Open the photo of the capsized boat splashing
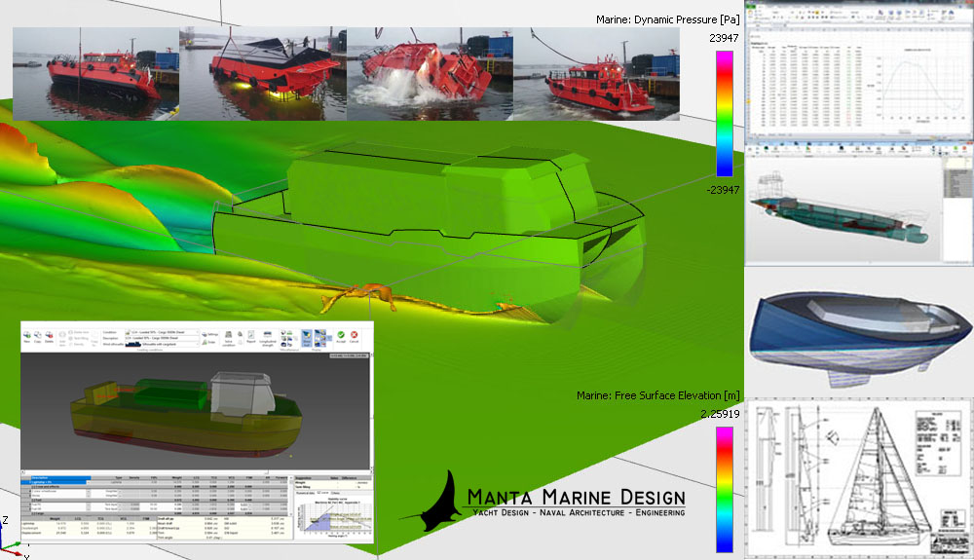Screen dimensions: 974x560 (x=430, y=74)
